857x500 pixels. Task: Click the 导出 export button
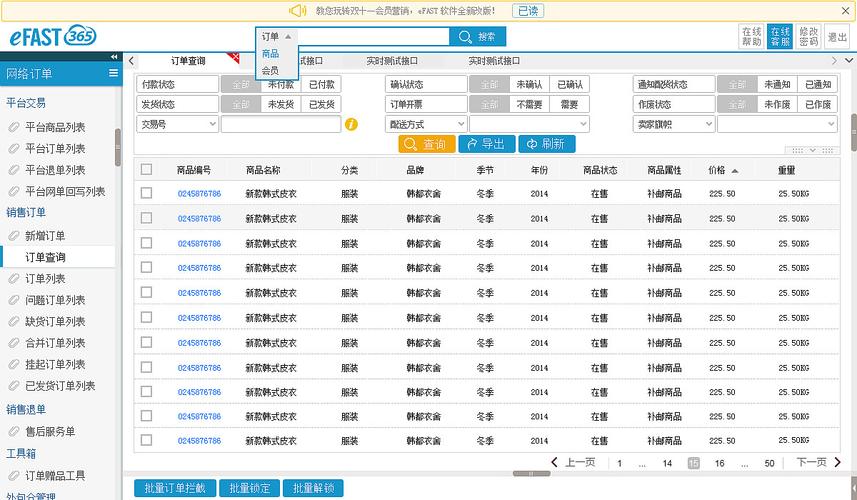tap(486, 144)
